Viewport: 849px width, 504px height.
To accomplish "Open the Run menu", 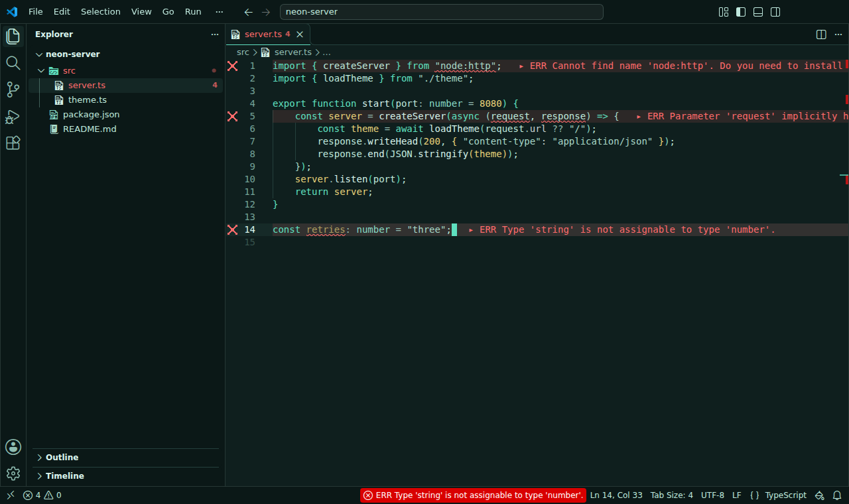I will [193, 12].
